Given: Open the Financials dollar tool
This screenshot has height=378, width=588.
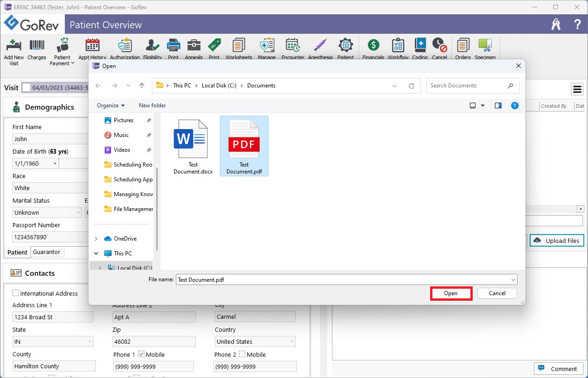Looking at the screenshot, I should click(x=373, y=49).
